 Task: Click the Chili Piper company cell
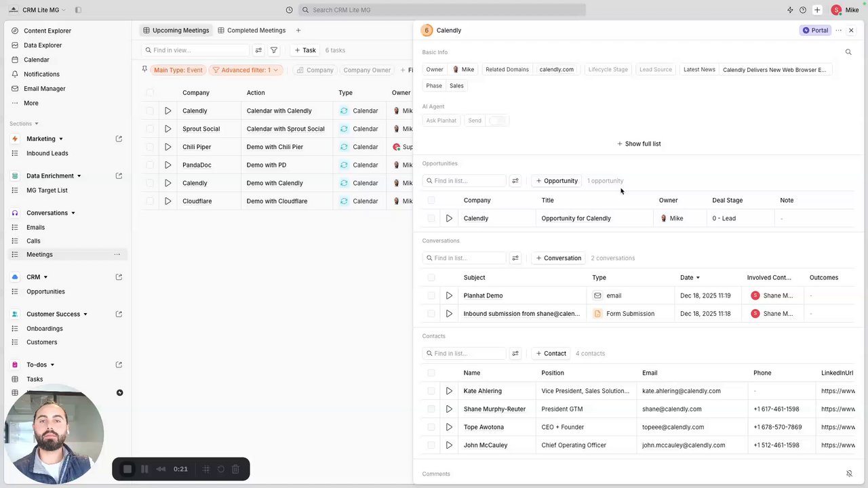pyautogui.click(x=209, y=147)
